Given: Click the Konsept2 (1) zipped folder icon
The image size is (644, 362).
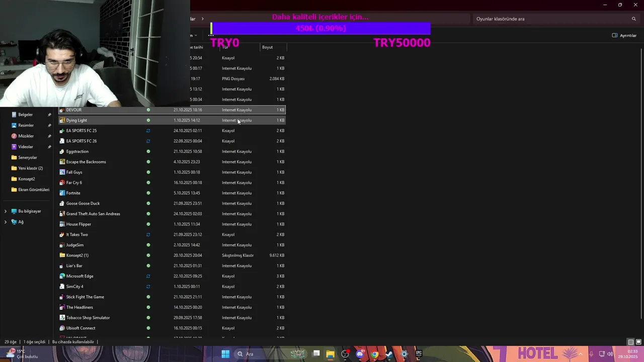Looking at the screenshot, I should (x=62, y=255).
